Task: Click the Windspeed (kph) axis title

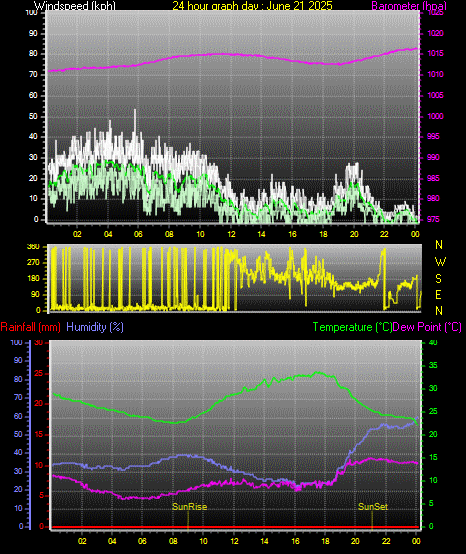Action: pos(75,6)
